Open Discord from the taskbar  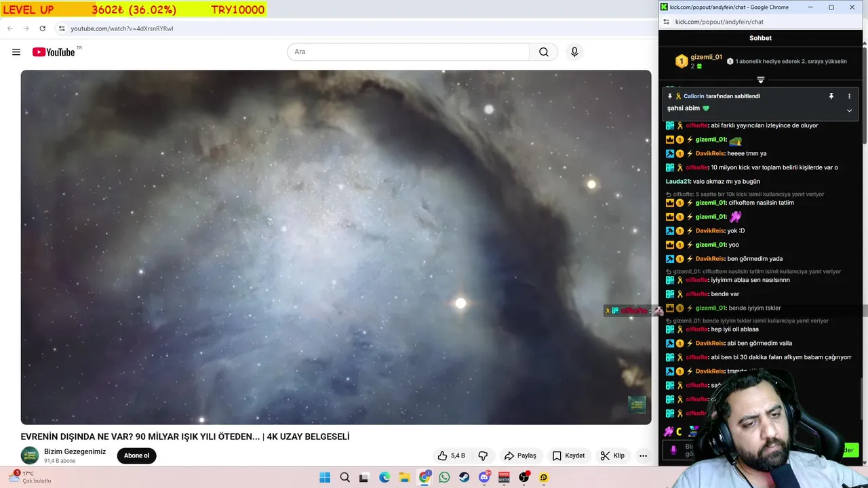click(x=484, y=477)
